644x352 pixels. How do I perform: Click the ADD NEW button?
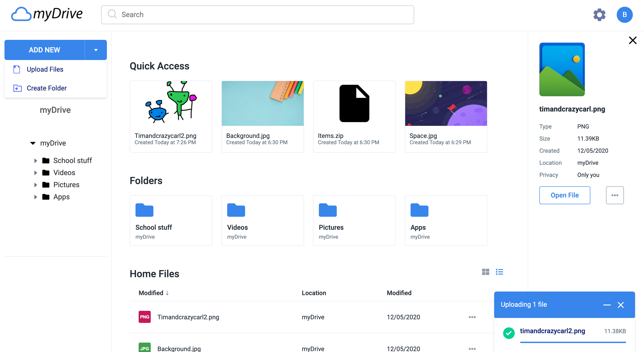pos(44,50)
